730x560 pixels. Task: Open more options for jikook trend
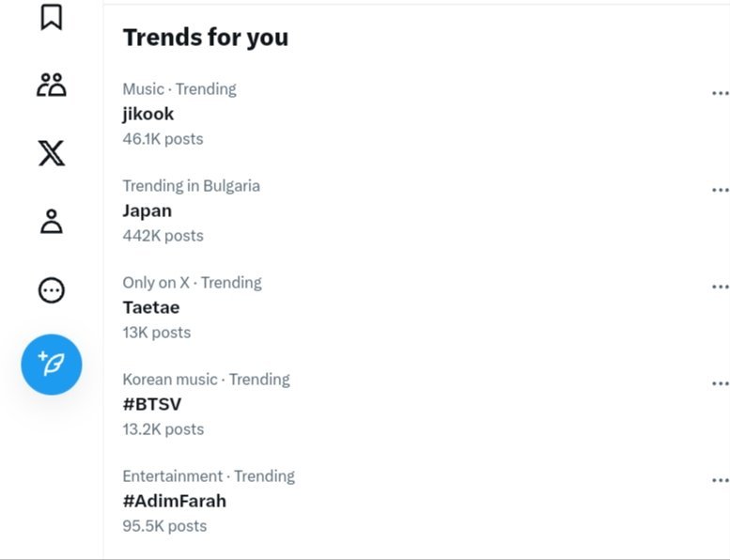[720, 93]
